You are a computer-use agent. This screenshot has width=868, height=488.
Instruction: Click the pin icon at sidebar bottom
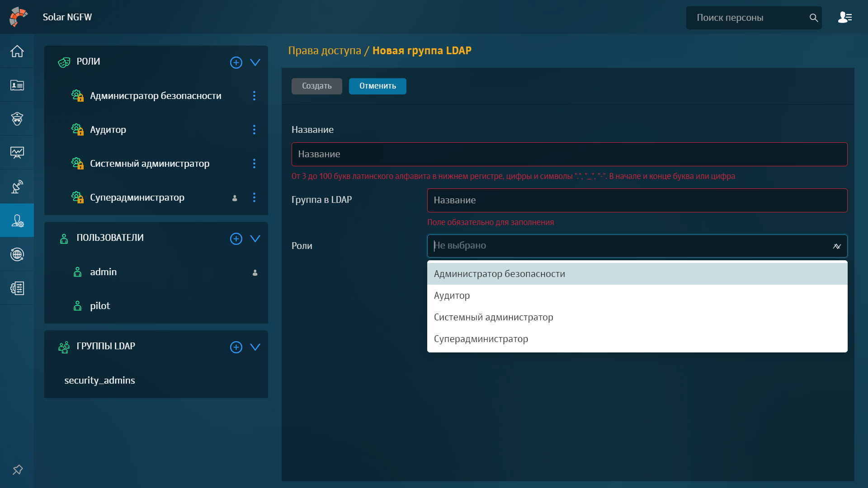pyautogui.click(x=18, y=470)
